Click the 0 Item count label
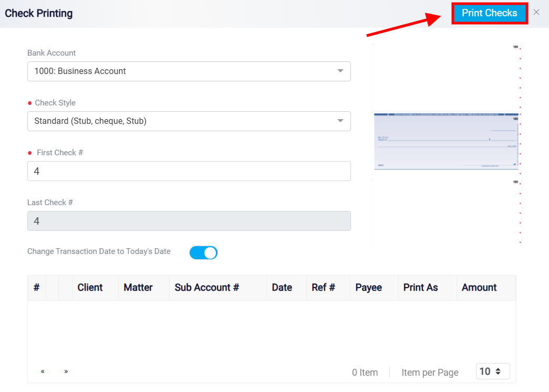 [365, 373]
